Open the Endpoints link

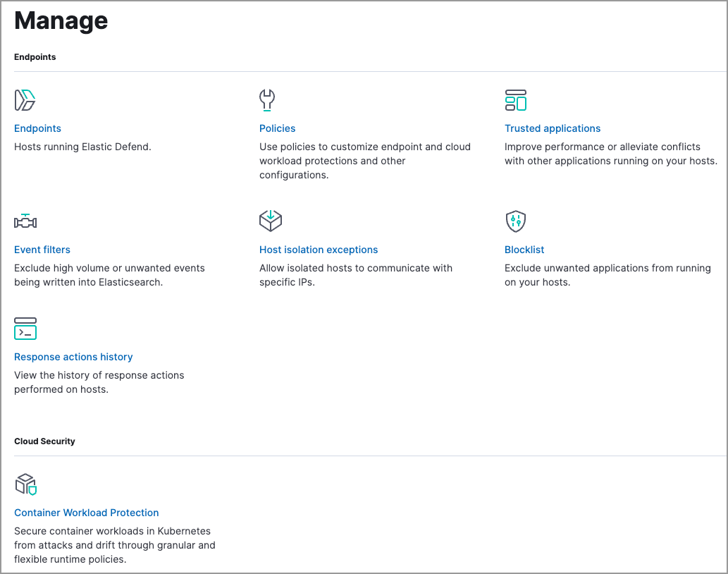[37, 128]
